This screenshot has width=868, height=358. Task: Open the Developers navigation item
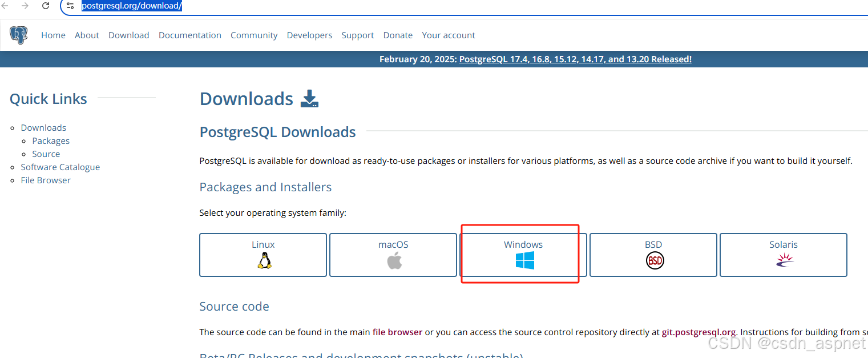309,35
